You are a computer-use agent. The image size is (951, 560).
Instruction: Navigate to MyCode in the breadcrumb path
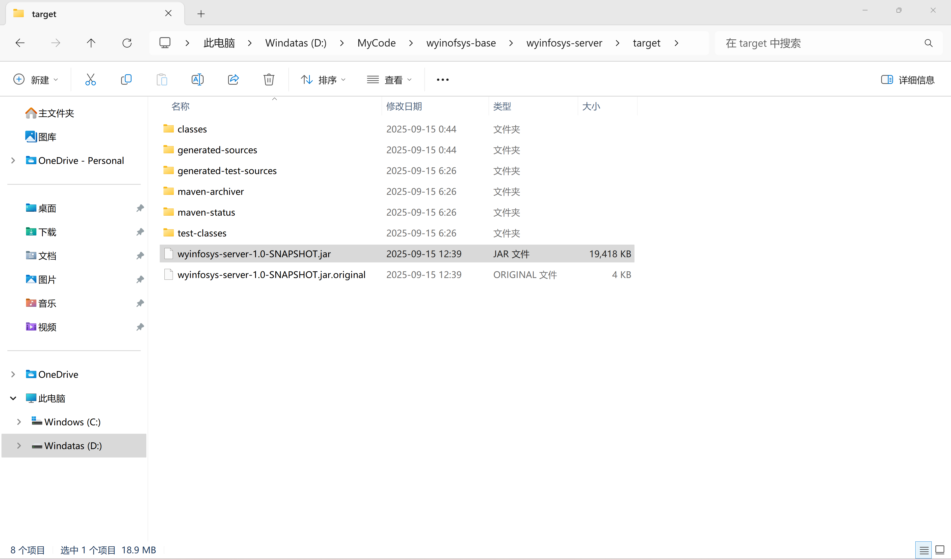pyautogui.click(x=376, y=43)
